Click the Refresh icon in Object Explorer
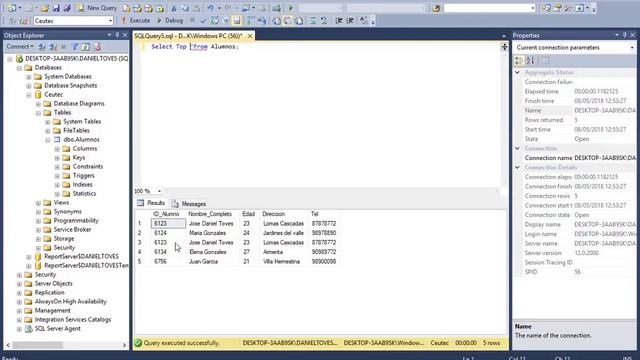This screenshot has height=360, width=640. (x=86, y=47)
